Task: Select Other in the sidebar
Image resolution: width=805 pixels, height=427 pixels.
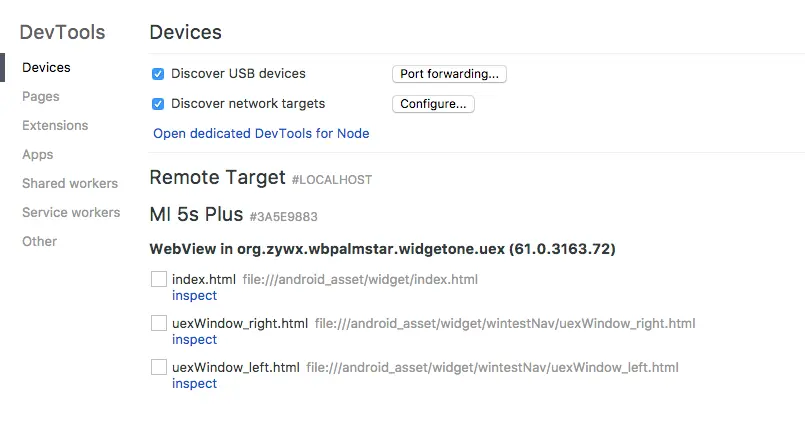Action: (x=40, y=241)
